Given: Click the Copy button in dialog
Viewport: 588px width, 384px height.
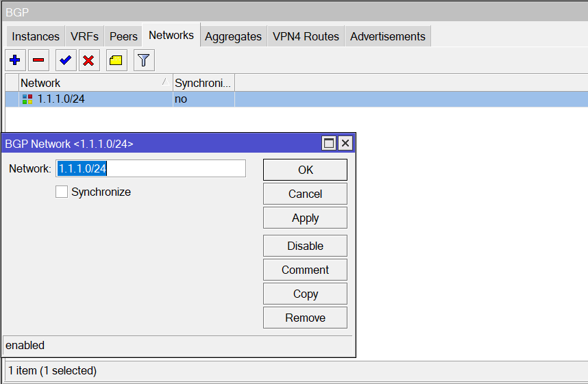Looking at the screenshot, I should pyautogui.click(x=305, y=294).
